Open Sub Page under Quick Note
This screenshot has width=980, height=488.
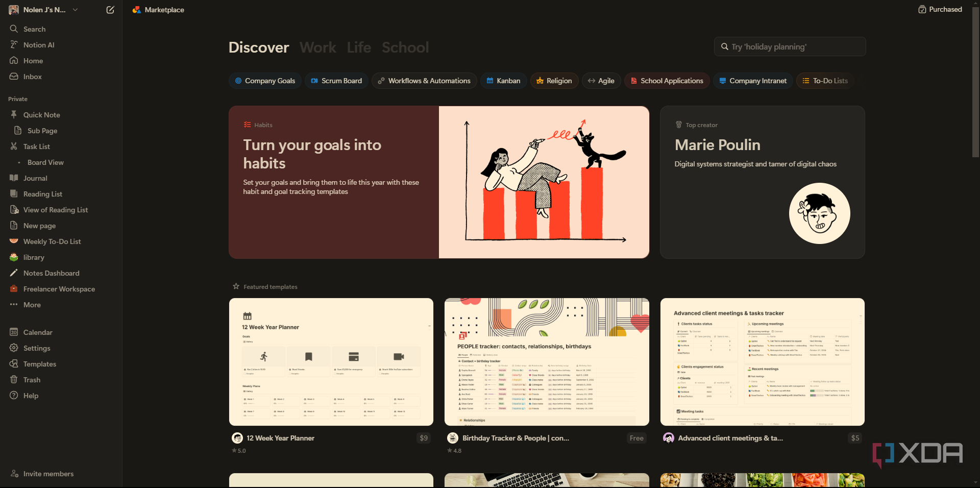[61, 131]
